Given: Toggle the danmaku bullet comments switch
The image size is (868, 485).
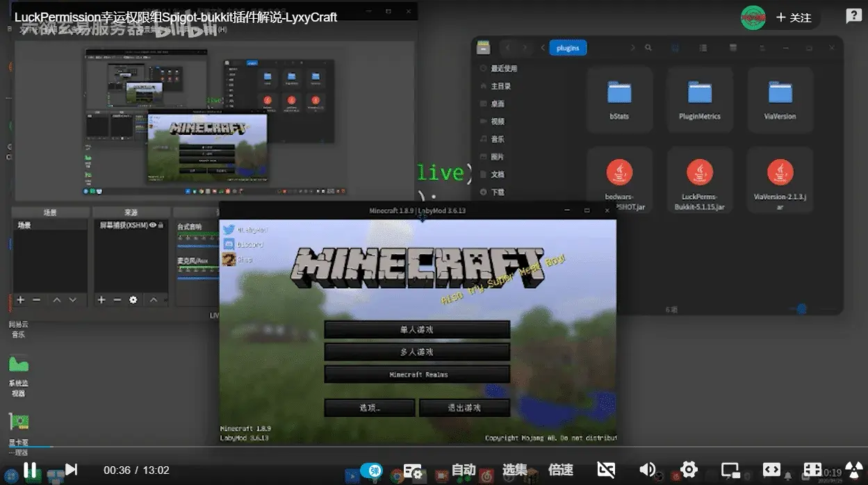Looking at the screenshot, I should [372, 470].
